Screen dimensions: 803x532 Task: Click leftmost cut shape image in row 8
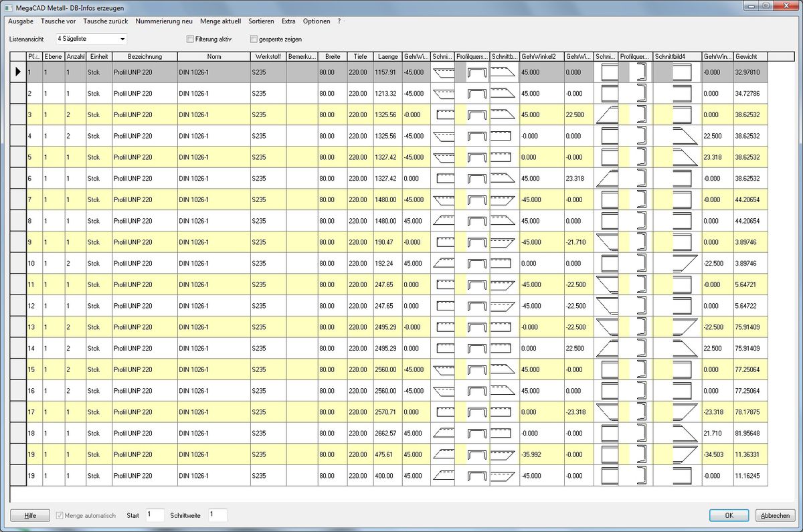click(x=443, y=221)
